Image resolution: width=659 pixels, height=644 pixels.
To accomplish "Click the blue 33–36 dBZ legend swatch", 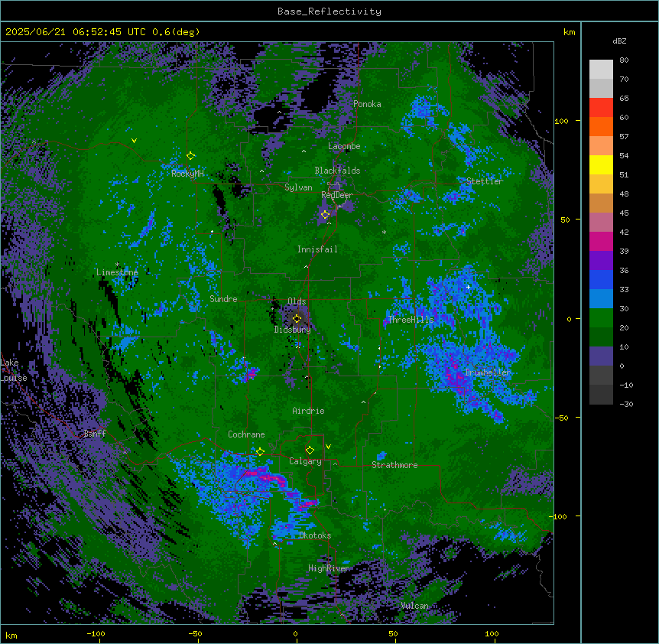I will 601,279.
